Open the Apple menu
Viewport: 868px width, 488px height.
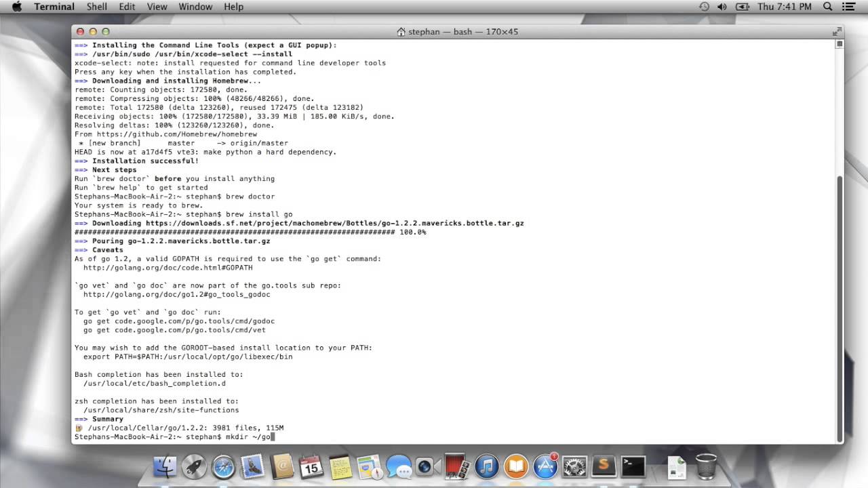(17, 7)
